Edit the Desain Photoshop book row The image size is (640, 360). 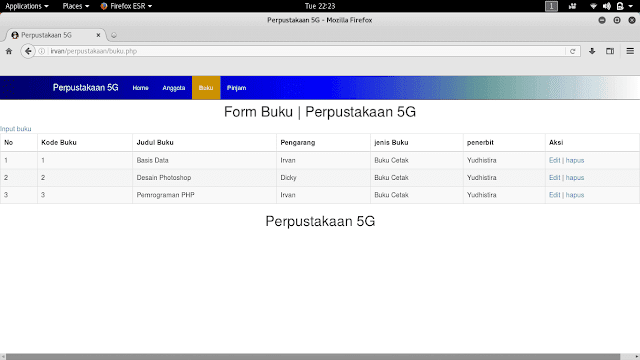[x=554, y=178]
